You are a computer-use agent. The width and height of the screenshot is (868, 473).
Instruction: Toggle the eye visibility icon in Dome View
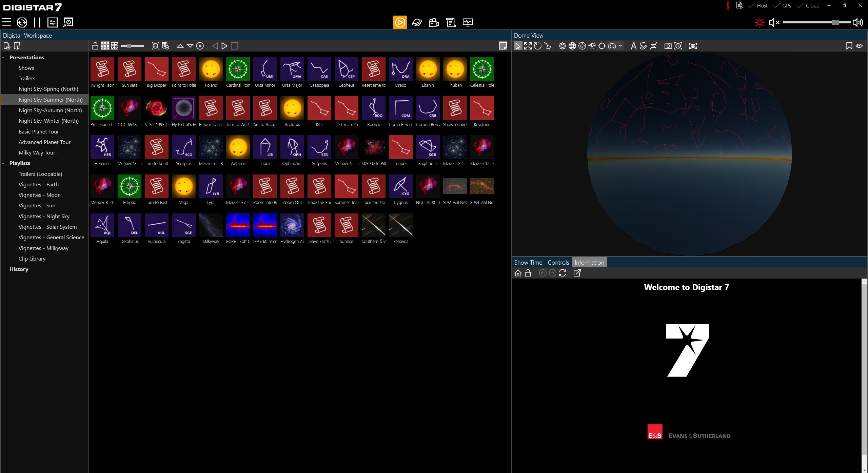point(859,46)
